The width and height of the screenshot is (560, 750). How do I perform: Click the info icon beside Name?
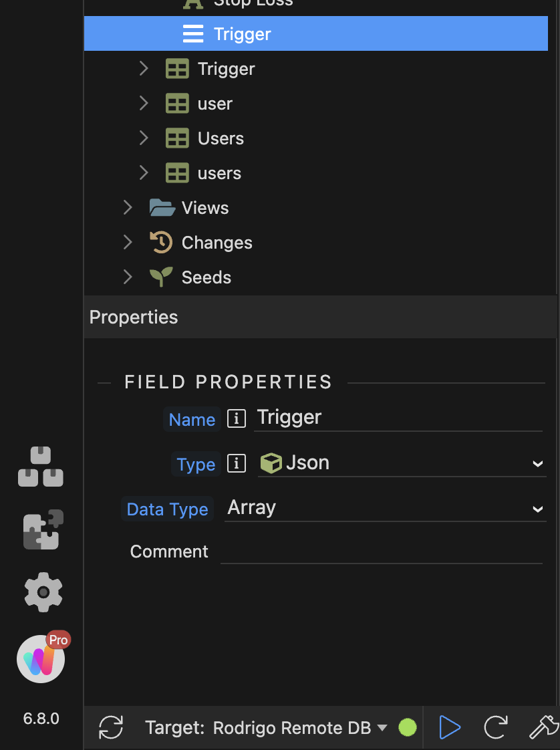237,419
